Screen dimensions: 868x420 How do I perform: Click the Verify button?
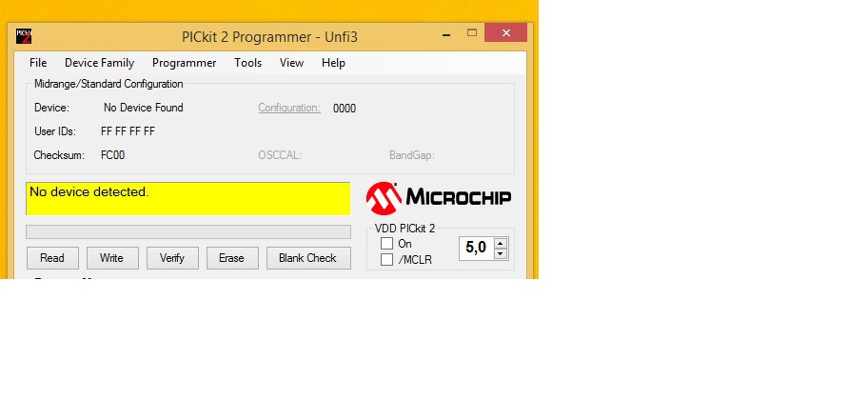(172, 258)
